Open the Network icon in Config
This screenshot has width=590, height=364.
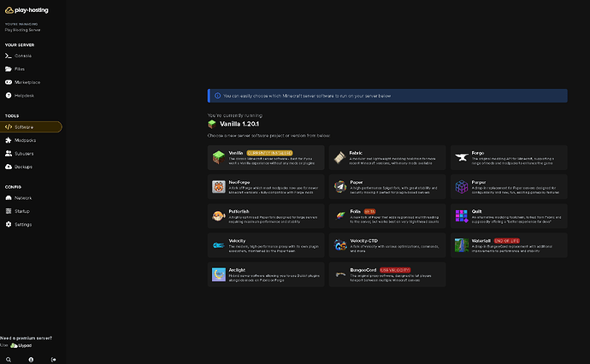point(9,197)
